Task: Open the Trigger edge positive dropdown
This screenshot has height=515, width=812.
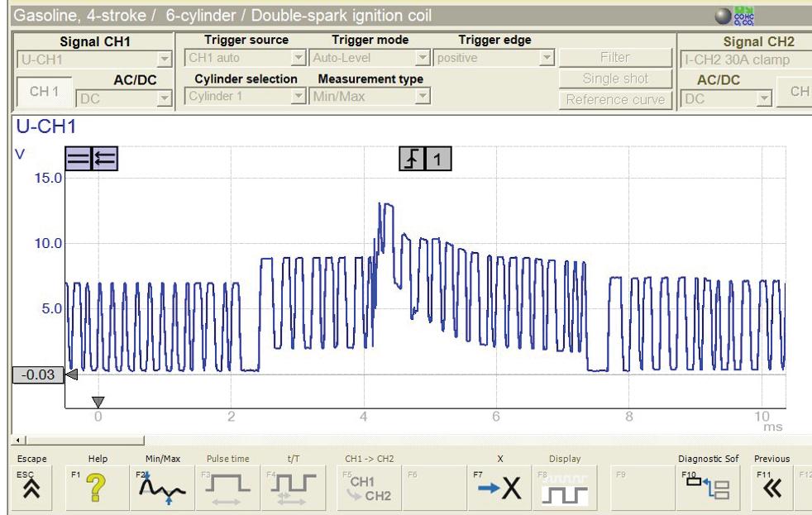Action: 494,58
